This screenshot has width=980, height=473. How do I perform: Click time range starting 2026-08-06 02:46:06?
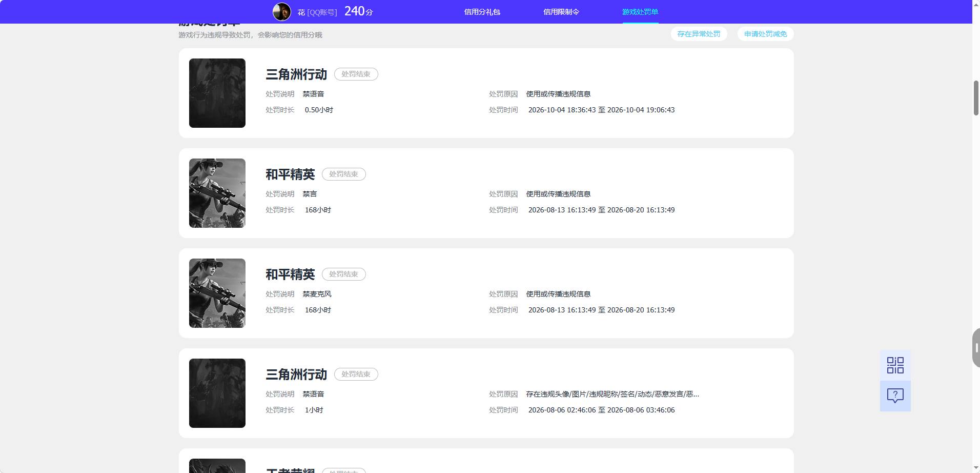601,410
